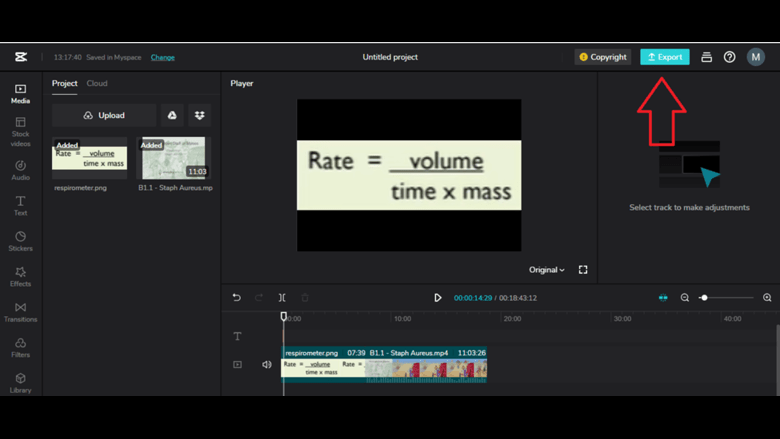Click the split clip icon
Screen dimensions: 780x439
(282, 298)
